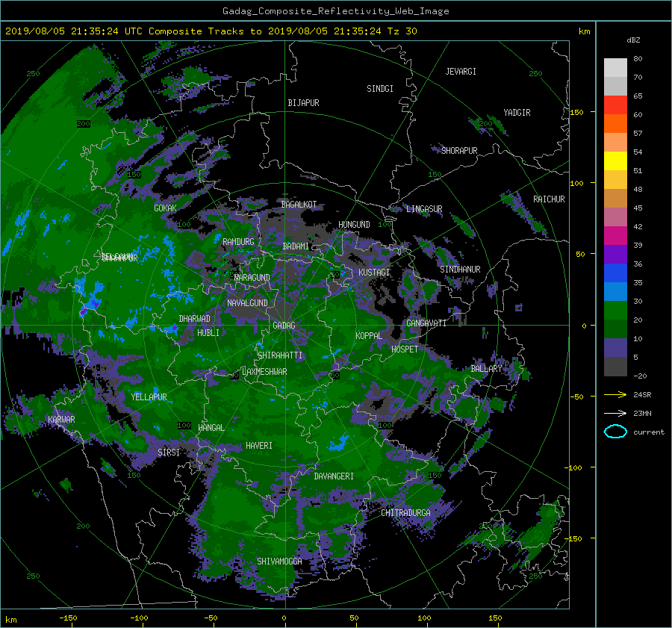
Task: Click the white 23MN arrow legend icon
Action: point(615,413)
